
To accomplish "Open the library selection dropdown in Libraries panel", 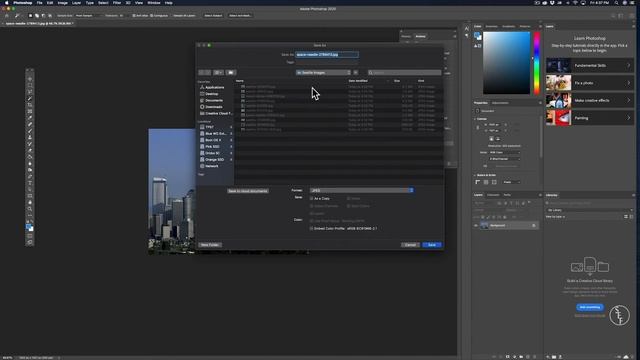I will coord(589,210).
